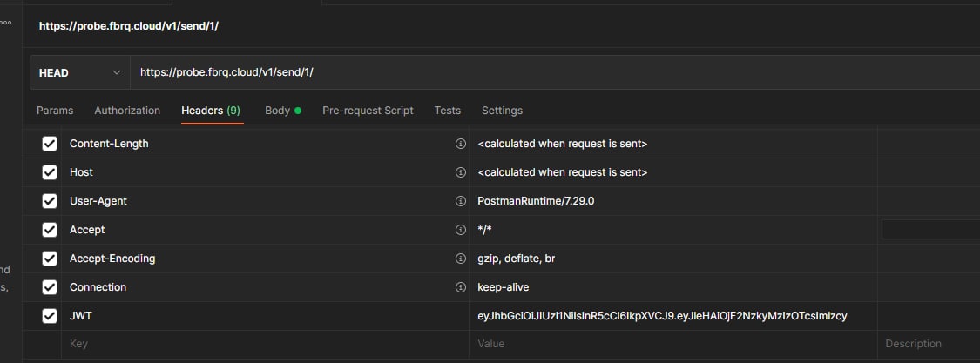
Task: Click the request URL input field
Action: pos(555,72)
